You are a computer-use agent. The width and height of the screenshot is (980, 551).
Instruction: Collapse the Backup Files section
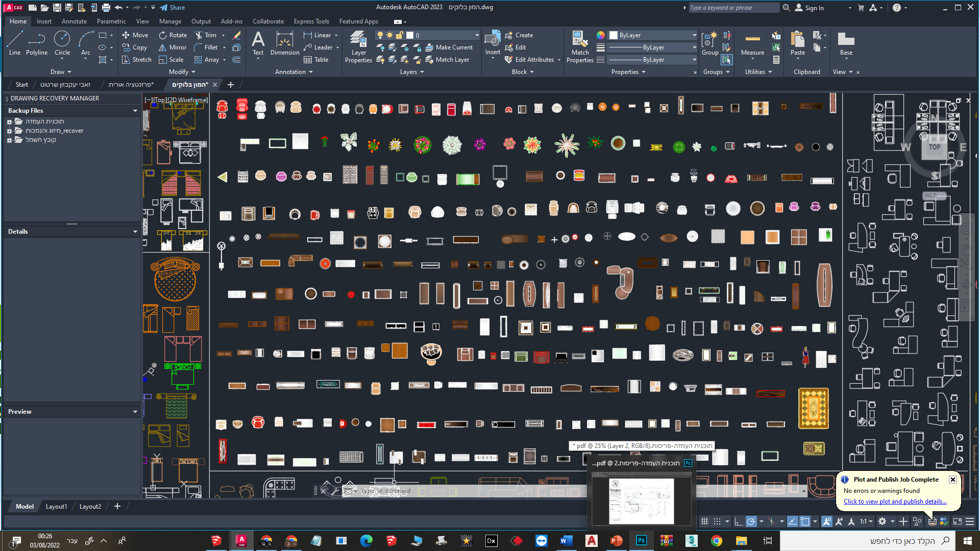click(135, 110)
